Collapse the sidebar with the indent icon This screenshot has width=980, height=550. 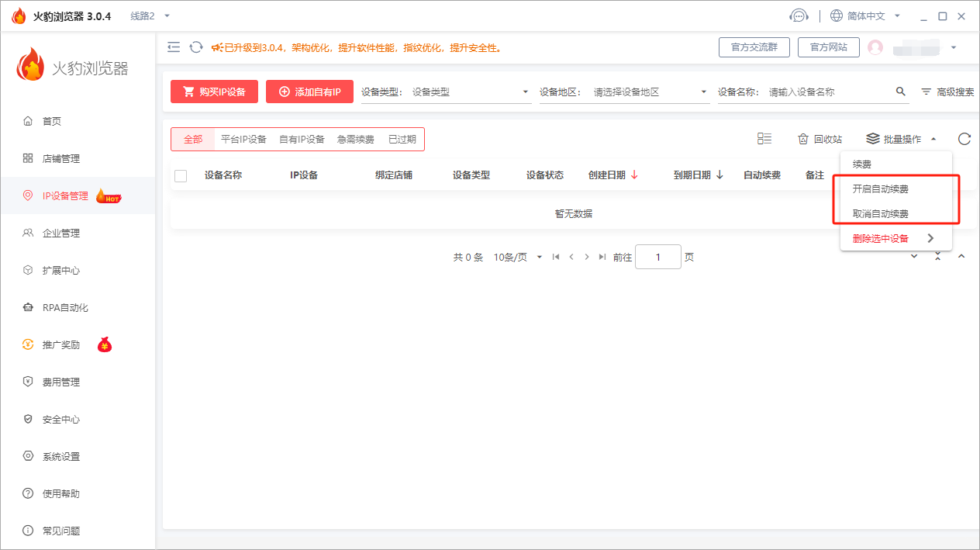(x=174, y=47)
